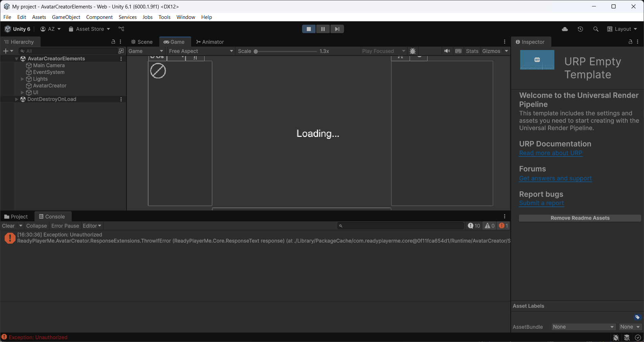Image resolution: width=644 pixels, height=342 pixels.
Task: Select the Inspector tab
Action: 530,42
